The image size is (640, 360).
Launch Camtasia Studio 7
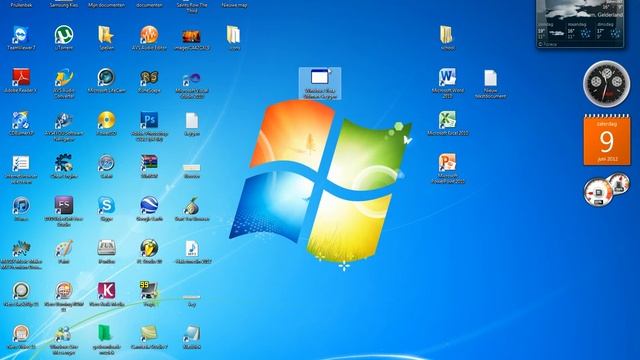tap(149, 334)
